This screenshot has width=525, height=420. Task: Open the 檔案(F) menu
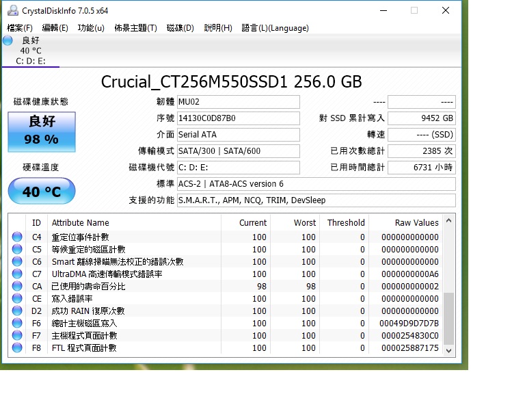click(x=20, y=28)
